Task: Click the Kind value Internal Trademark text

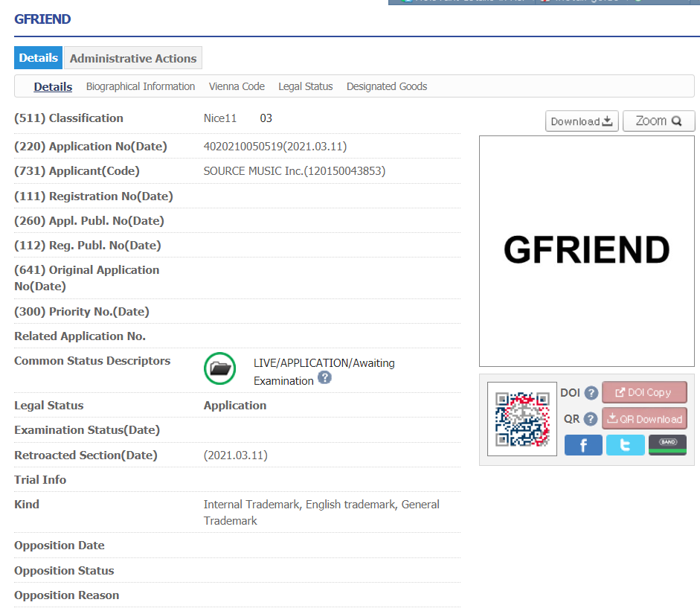Action: [321, 513]
